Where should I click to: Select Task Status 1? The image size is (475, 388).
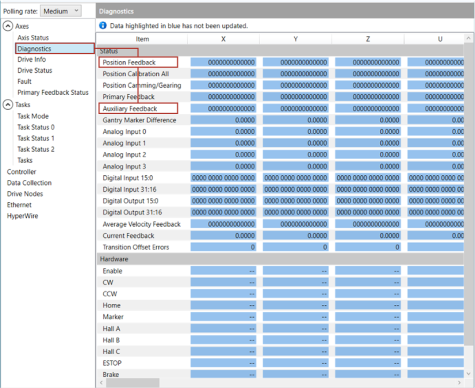(36, 138)
